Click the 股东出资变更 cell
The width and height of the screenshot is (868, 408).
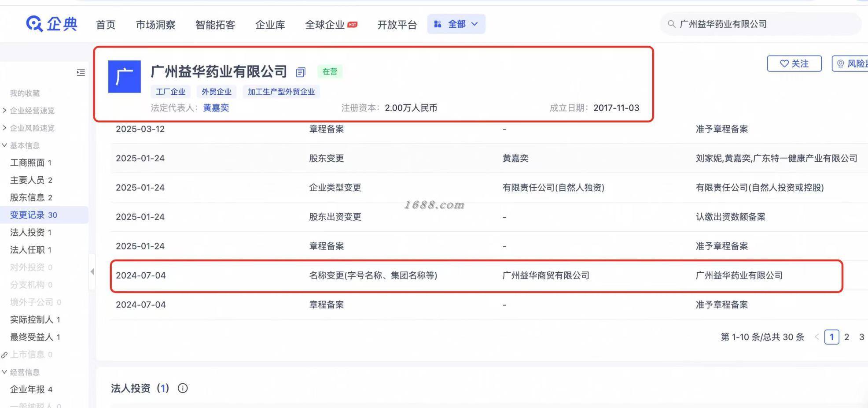(x=335, y=217)
